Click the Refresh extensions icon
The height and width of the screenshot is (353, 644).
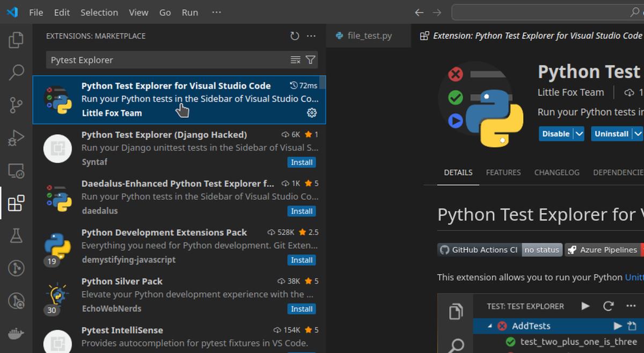pyautogui.click(x=294, y=36)
